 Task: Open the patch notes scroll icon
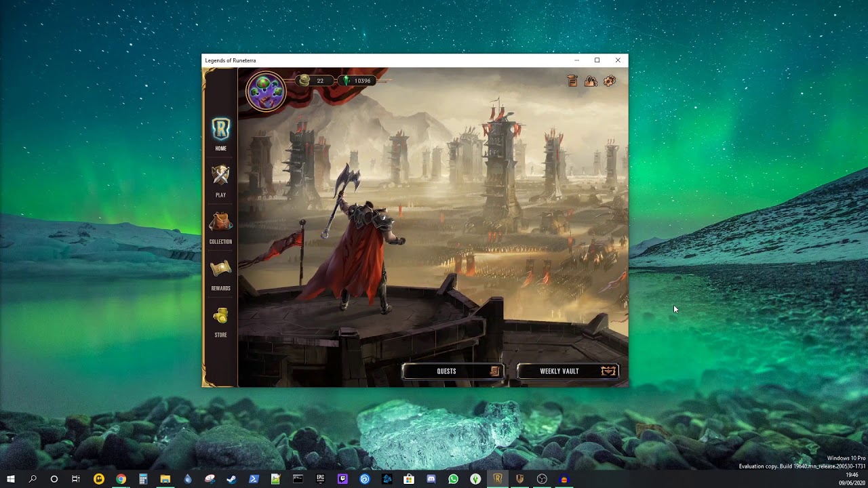pos(572,81)
